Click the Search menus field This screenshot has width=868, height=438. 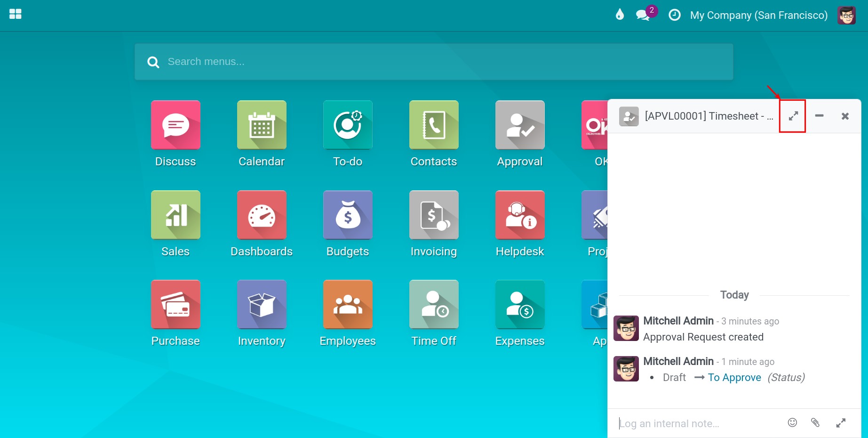(434, 62)
